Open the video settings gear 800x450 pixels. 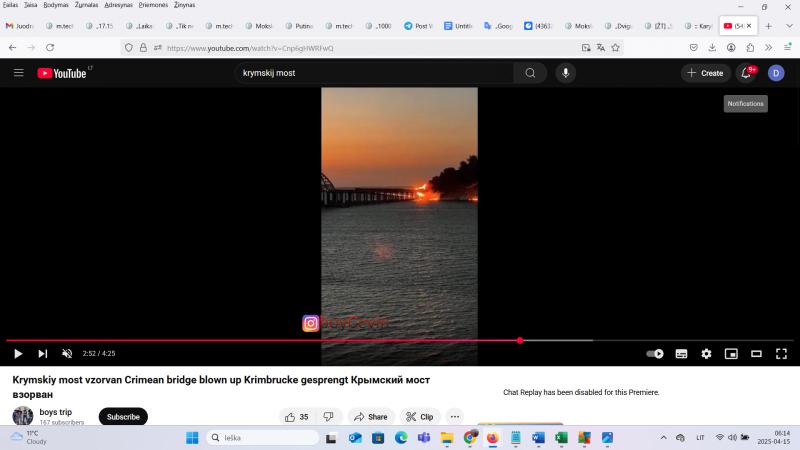706,353
